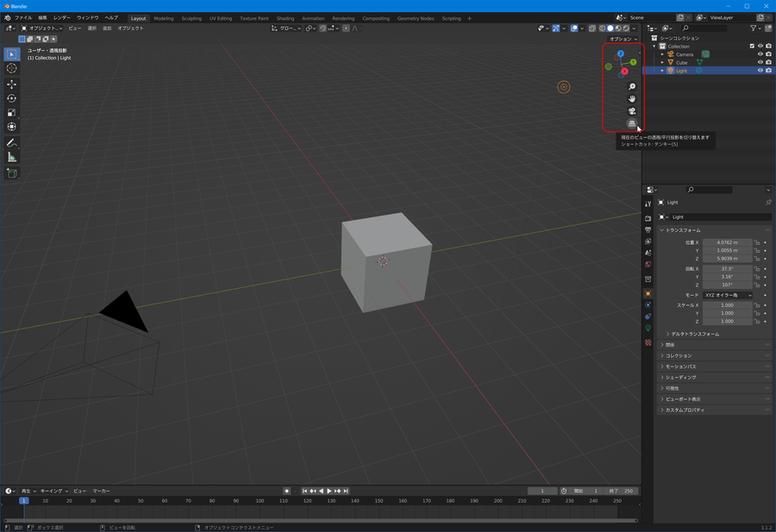The width and height of the screenshot is (776, 532).
Task: Expand the Camera item in the outliner
Action: coord(662,54)
